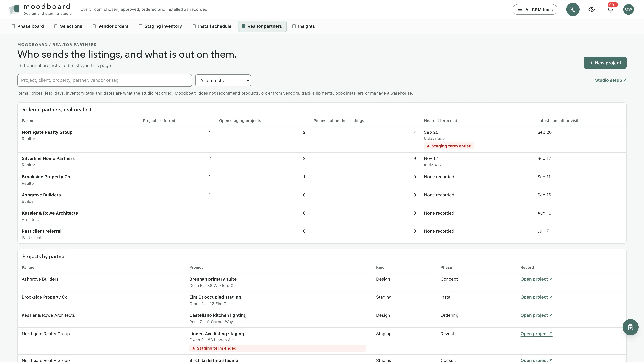Open the Insights tab

304,26
